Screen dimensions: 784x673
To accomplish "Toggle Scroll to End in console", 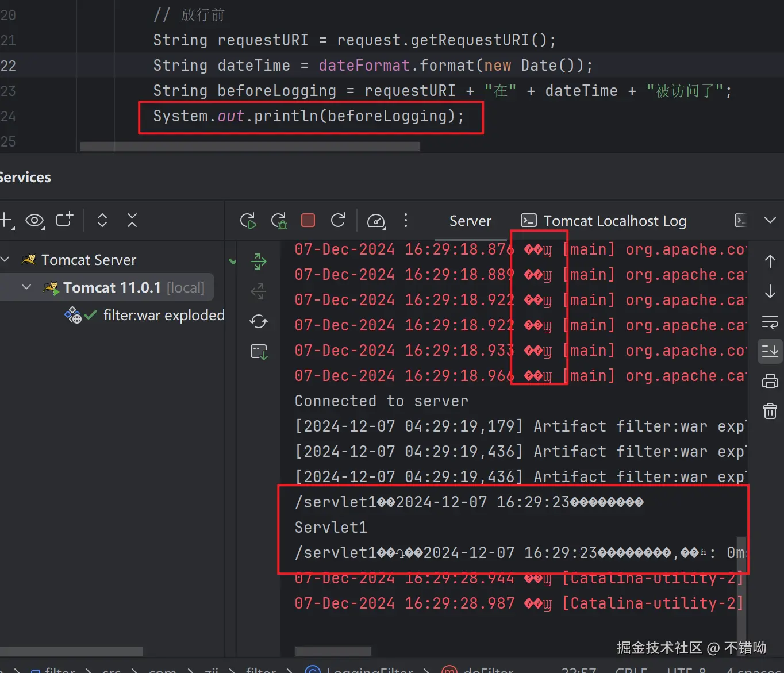I will [770, 351].
